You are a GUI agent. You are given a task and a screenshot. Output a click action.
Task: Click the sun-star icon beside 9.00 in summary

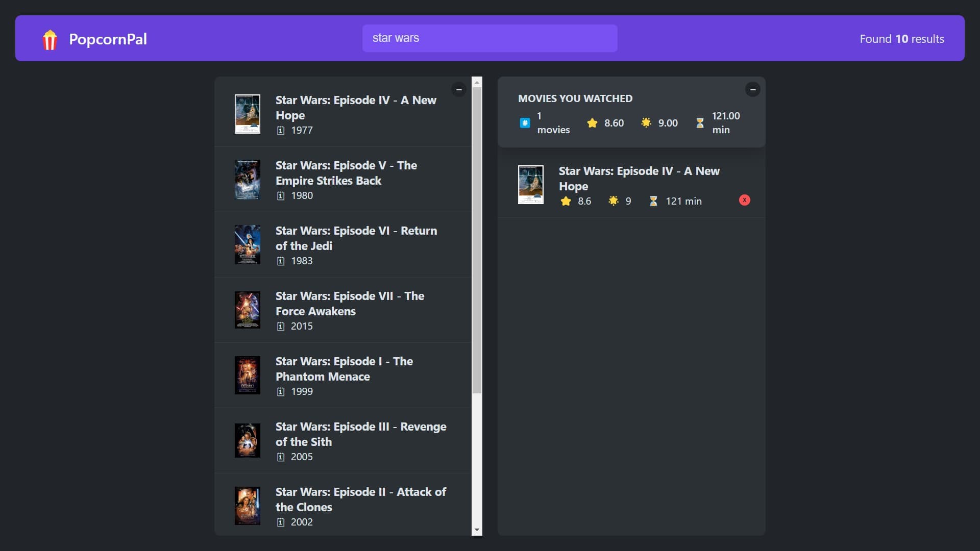coord(646,122)
